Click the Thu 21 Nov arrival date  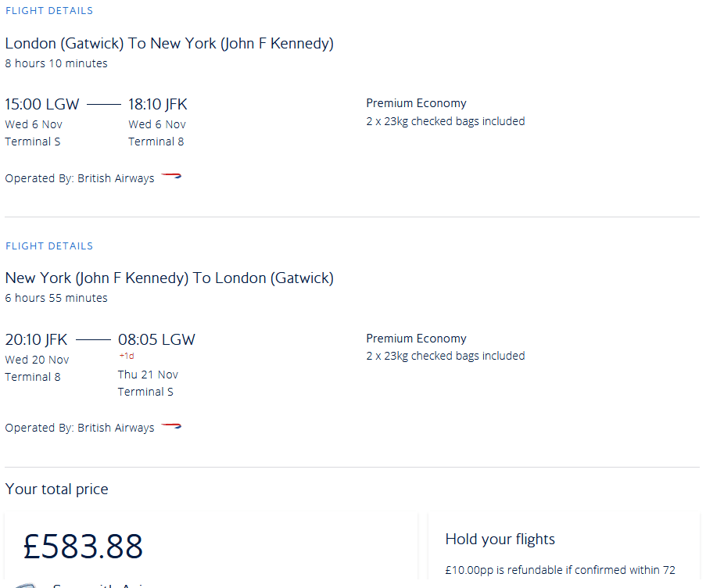point(148,375)
